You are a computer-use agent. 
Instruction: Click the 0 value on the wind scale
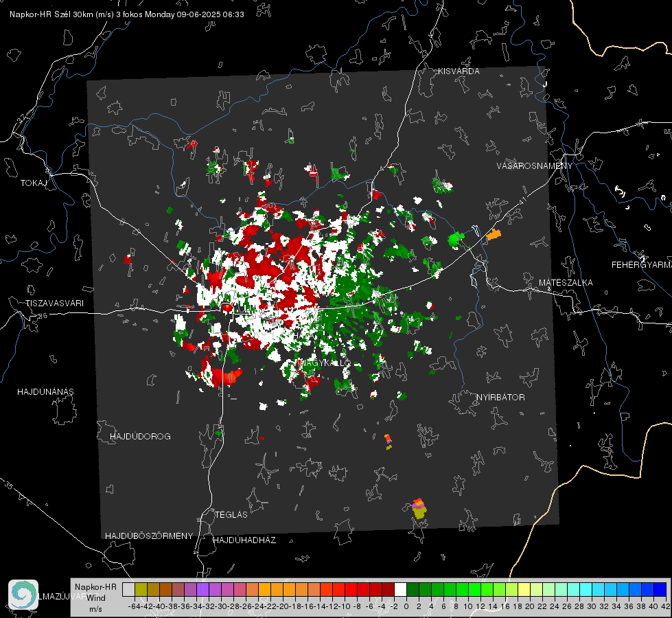point(406,606)
